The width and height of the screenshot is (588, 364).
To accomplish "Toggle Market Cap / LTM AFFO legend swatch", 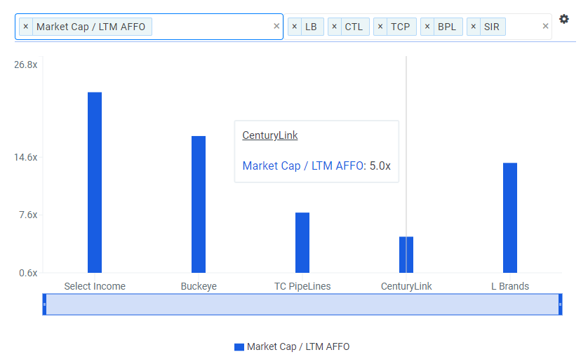I will (239, 347).
